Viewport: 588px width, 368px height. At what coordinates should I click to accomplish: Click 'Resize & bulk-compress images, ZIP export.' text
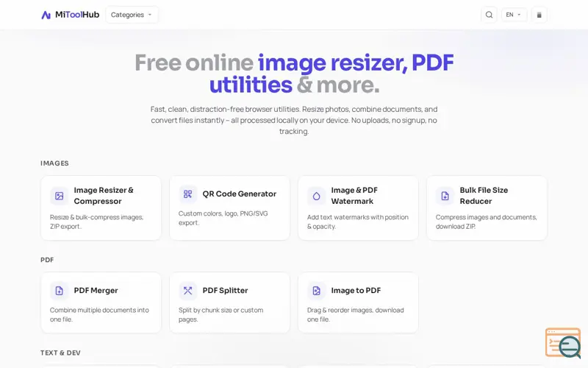97,222
